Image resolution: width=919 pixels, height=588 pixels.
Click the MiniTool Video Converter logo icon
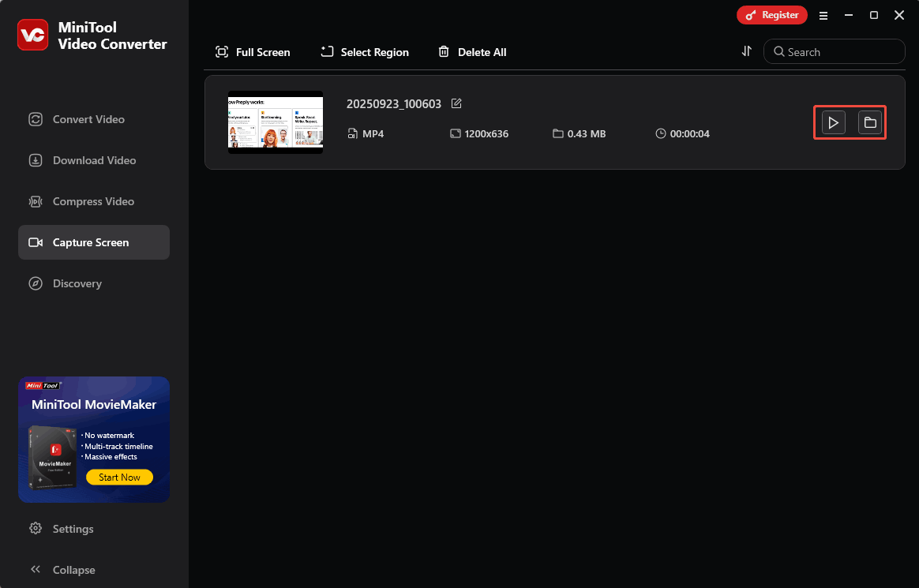33,36
